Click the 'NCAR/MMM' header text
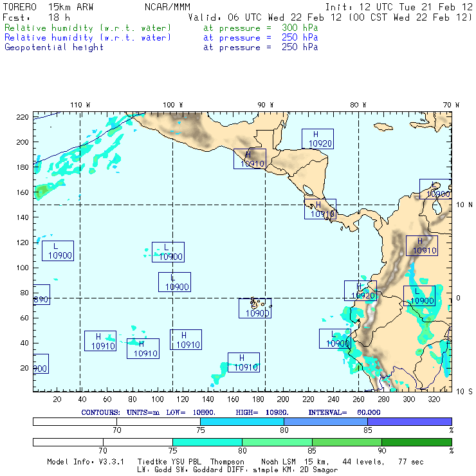This screenshot has height=476, width=476. [167, 7]
